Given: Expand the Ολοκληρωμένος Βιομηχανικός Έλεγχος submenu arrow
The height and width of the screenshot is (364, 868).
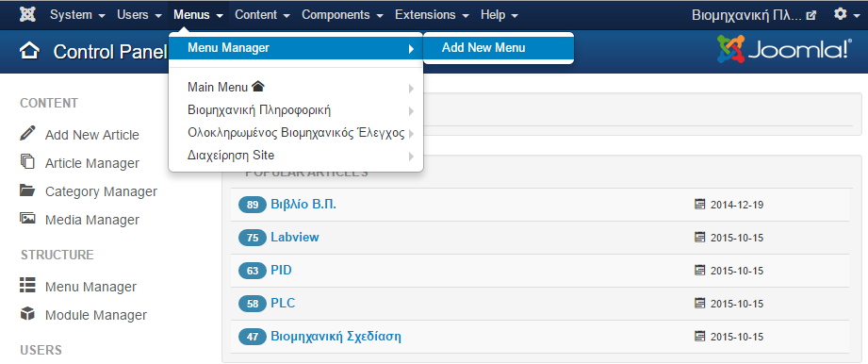Looking at the screenshot, I should [411, 134].
